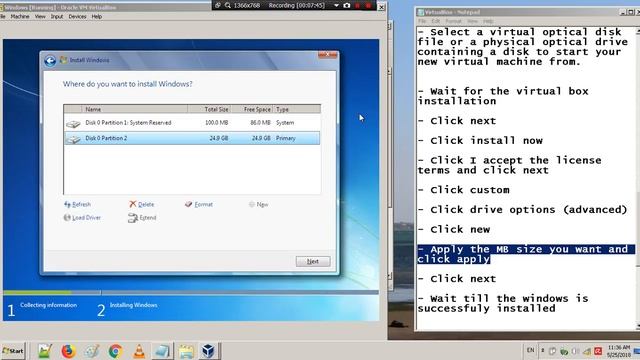Click the recorder camera screenshot icon
Image resolution: width=640 pixels, height=360 pixels.
point(347,5)
